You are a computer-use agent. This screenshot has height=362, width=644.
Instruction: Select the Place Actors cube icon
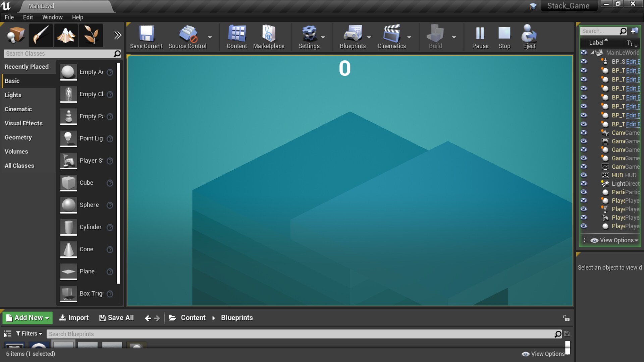pos(15,35)
